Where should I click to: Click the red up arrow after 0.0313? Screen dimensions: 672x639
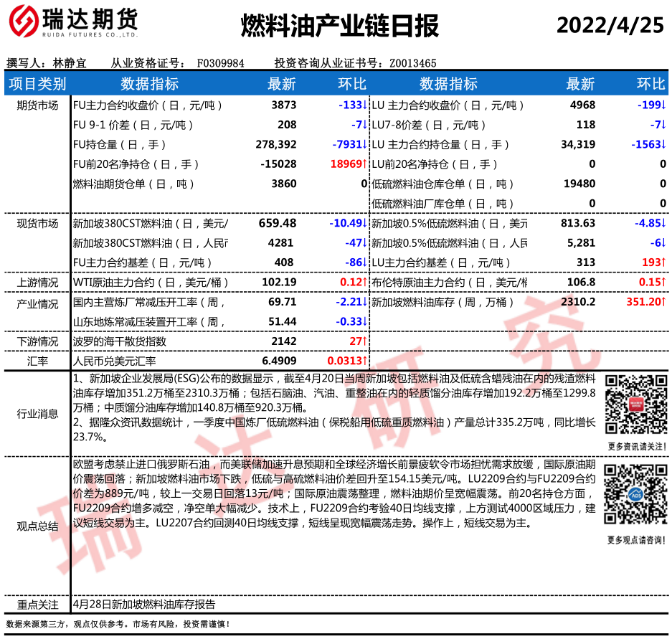(x=365, y=361)
